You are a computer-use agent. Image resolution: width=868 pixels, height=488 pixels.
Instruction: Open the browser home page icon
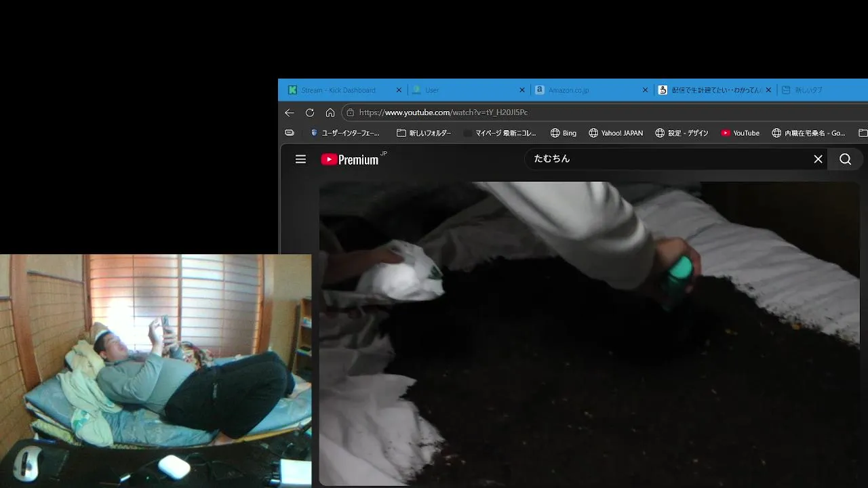pyautogui.click(x=330, y=113)
